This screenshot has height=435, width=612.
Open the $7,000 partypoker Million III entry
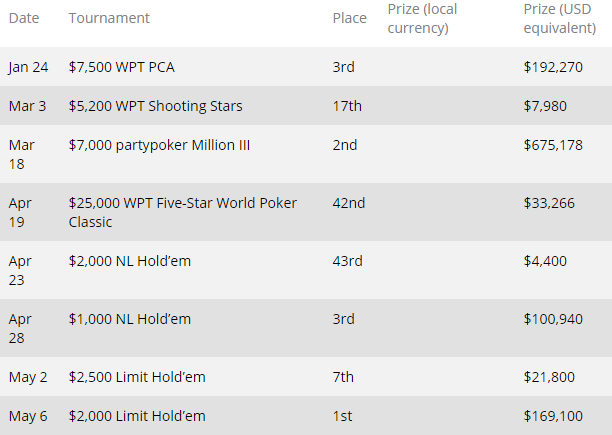pos(159,145)
